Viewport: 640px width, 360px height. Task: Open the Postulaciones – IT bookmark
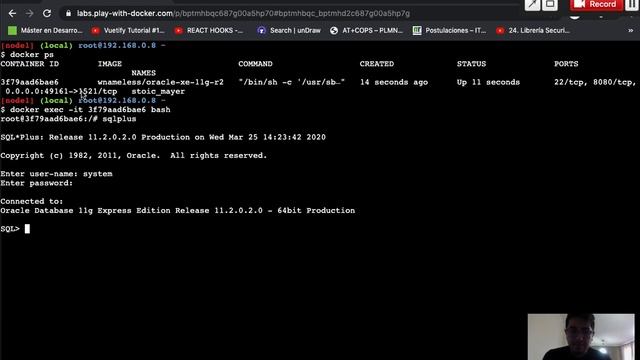449,31
